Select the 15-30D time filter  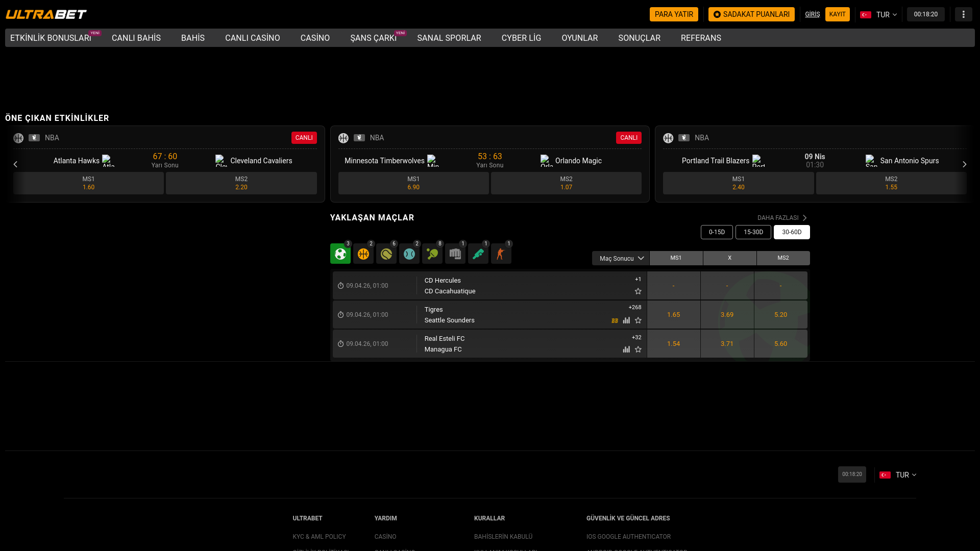pyautogui.click(x=753, y=232)
